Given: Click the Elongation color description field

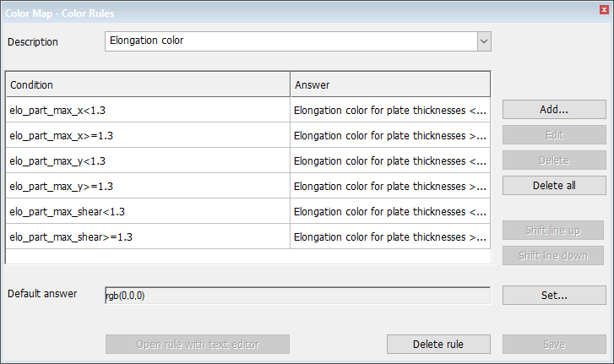Looking at the screenshot, I should pyautogui.click(x=291, y=41).
